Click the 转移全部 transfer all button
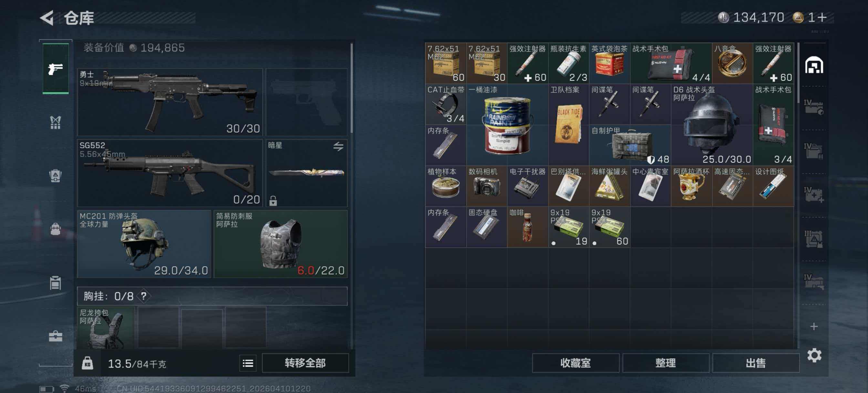 click(x=305, y=363)
